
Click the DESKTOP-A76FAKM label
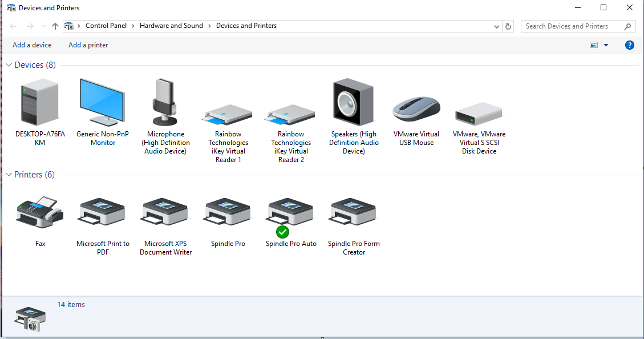[x=40, y=139]
